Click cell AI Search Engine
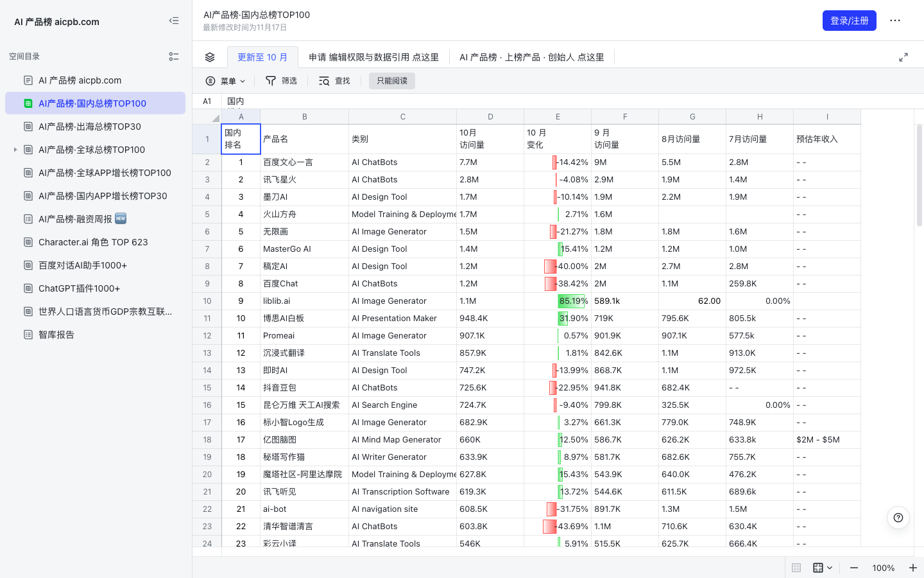Image resolution: width=924 pixels, height=578 pixels. [x=403, y=405]
